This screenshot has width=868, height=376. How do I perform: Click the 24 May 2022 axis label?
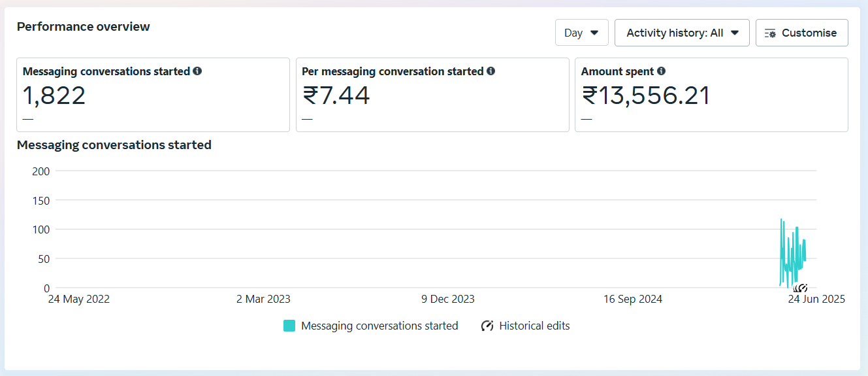tap(79, 299)
